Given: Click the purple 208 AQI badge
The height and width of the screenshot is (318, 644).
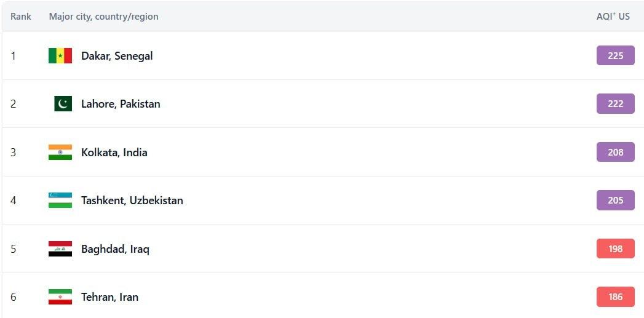Looking at the screenshot, I should pos(615,152).
